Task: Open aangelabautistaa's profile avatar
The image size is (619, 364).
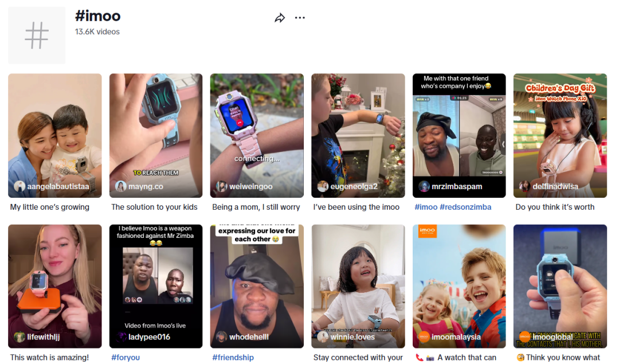Action: click(19, 186)
